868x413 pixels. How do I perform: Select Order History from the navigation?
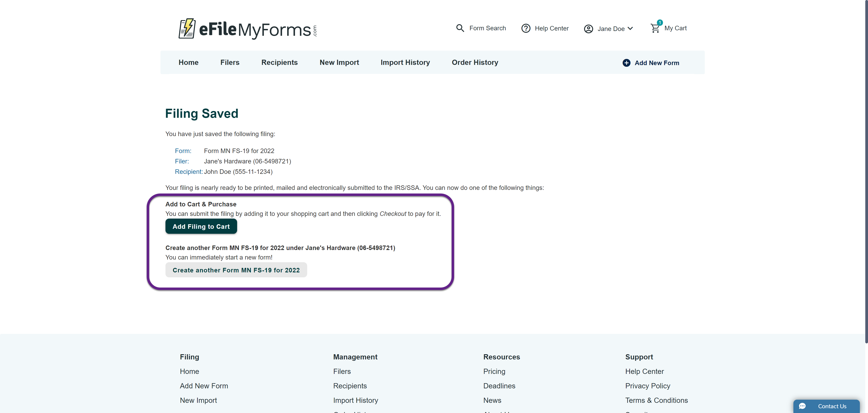coord(475,62)
